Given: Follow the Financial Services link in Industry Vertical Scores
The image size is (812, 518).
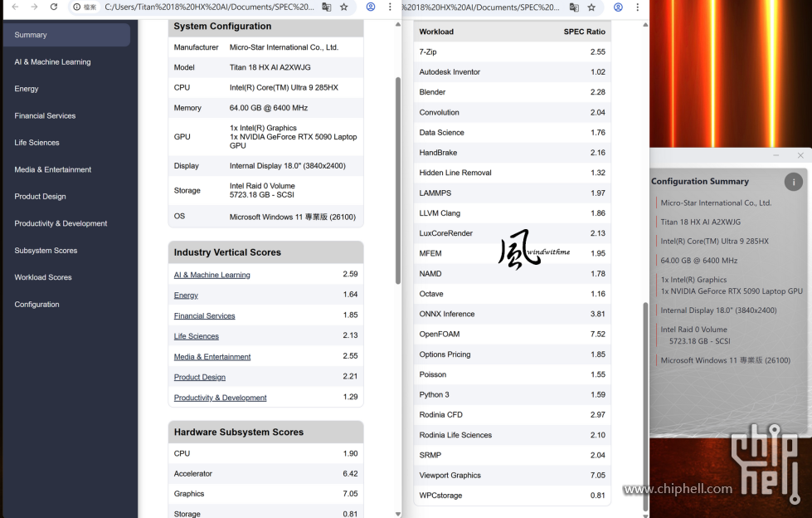Looking at the screenshot, I should click(205, 315).
